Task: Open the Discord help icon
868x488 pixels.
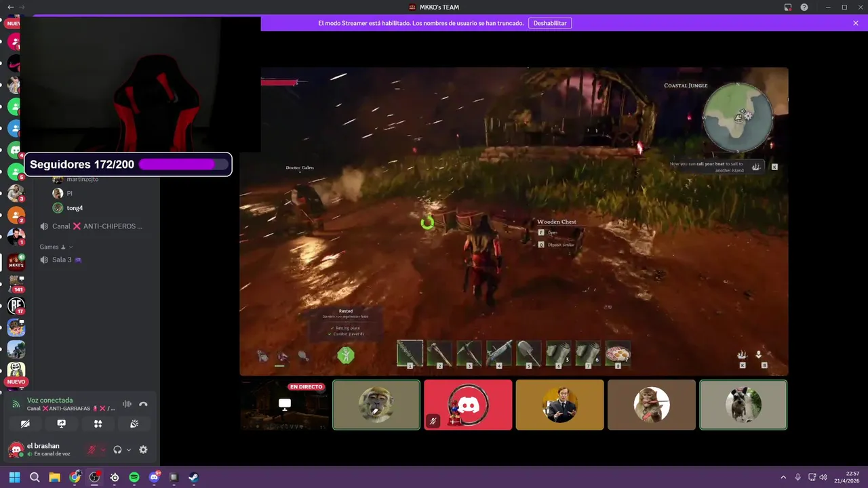Action: coord(804,7)
